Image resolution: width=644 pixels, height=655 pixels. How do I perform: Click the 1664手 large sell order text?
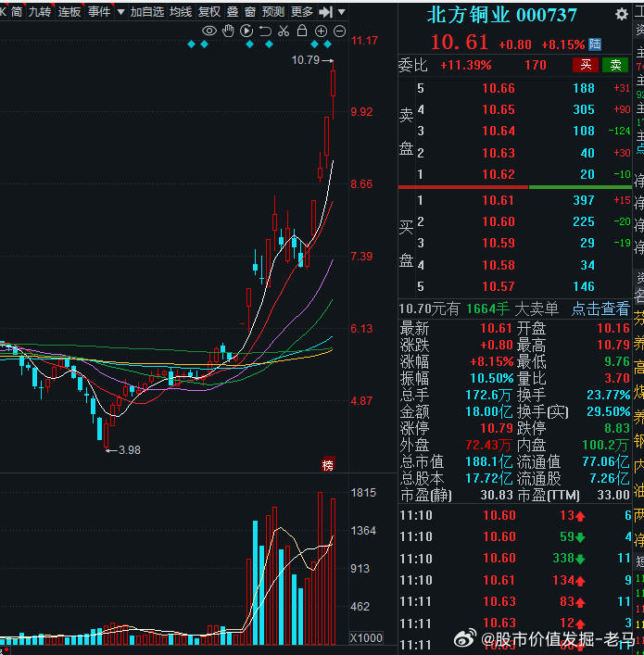pyautogui.click(x=487, y=309)
